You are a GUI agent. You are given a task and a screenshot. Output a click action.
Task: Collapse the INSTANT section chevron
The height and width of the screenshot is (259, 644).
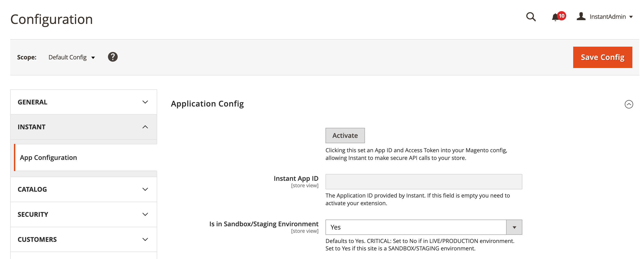click(x=145, y=127)
